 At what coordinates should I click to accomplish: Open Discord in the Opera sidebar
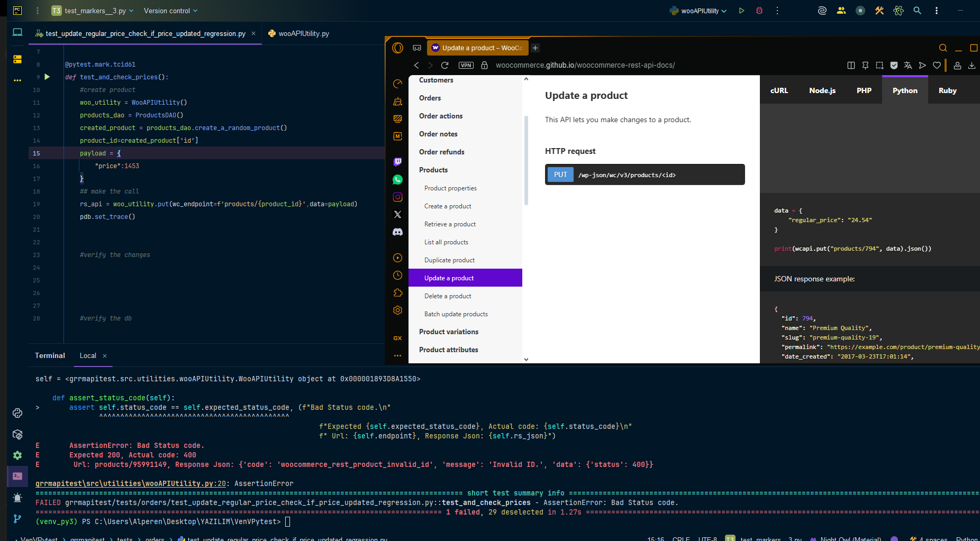pos(397,232)
